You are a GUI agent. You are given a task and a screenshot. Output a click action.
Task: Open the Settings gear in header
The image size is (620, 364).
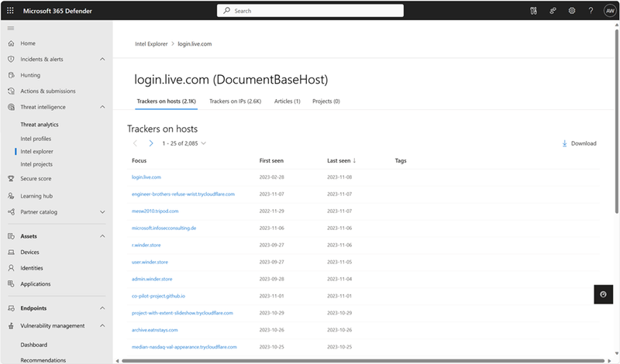pos(572,11)
